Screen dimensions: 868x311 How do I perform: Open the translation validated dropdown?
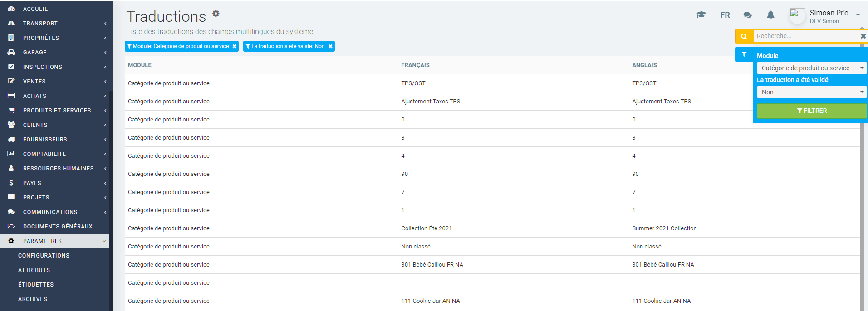[x=811, y=92]
